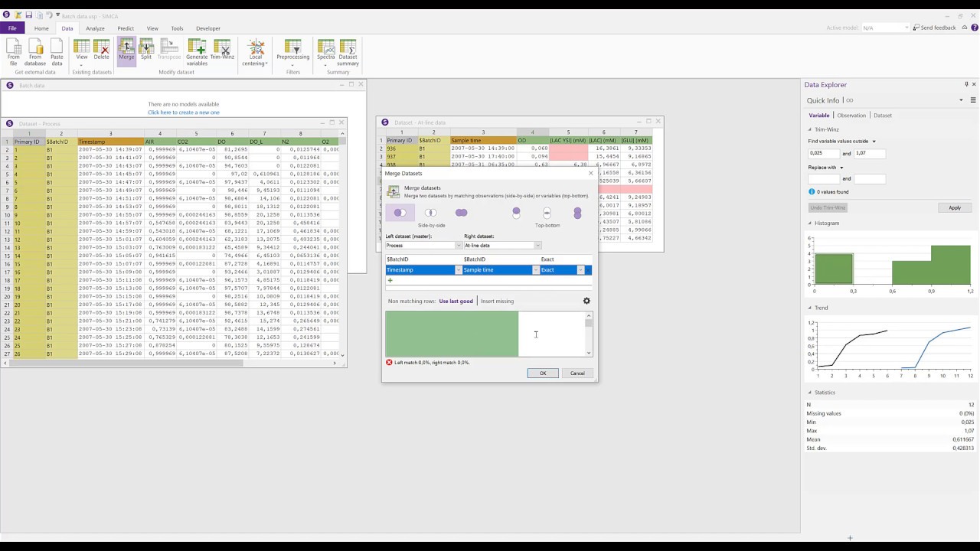
Task: Open the Quick Info panel dropdown arrow
Action: (x=961, y=100)
